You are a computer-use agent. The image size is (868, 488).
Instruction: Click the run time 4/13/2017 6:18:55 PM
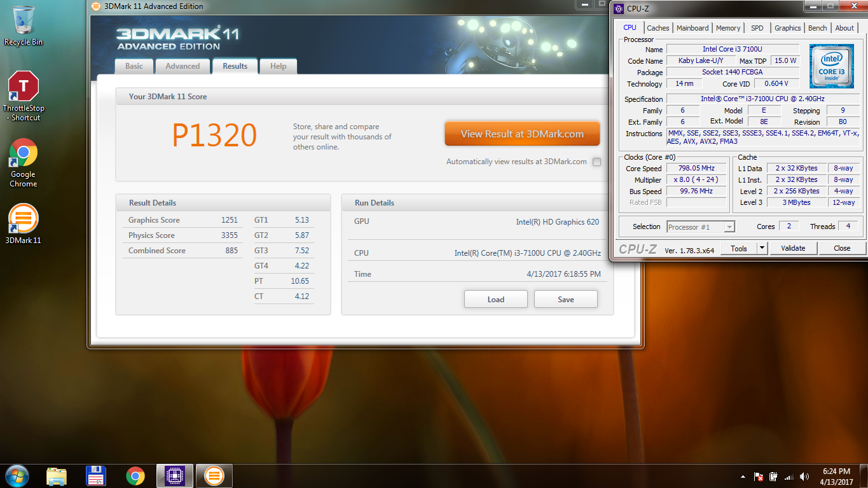[563, 274]
